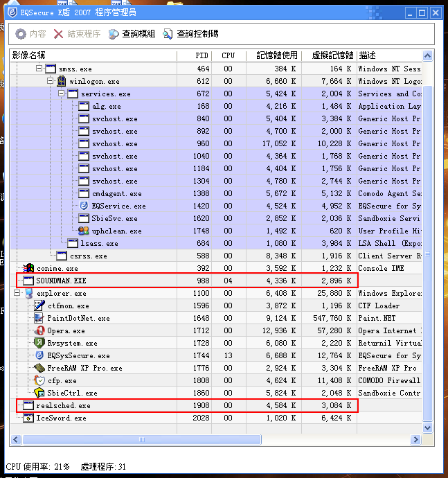Image resolution: width=448 pixels, height=478 pixels.
Task: Click the cfp.exe Comodo firewall icon
Action: (39, 380)
